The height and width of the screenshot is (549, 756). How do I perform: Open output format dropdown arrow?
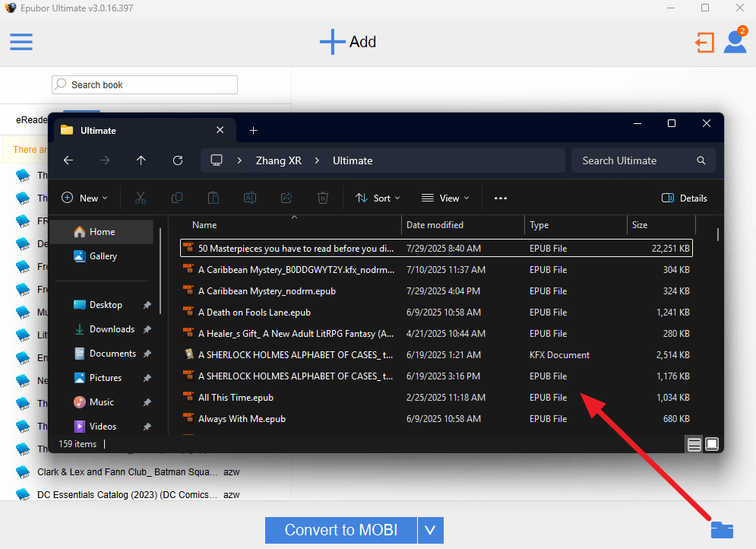[x=430, y=530]
